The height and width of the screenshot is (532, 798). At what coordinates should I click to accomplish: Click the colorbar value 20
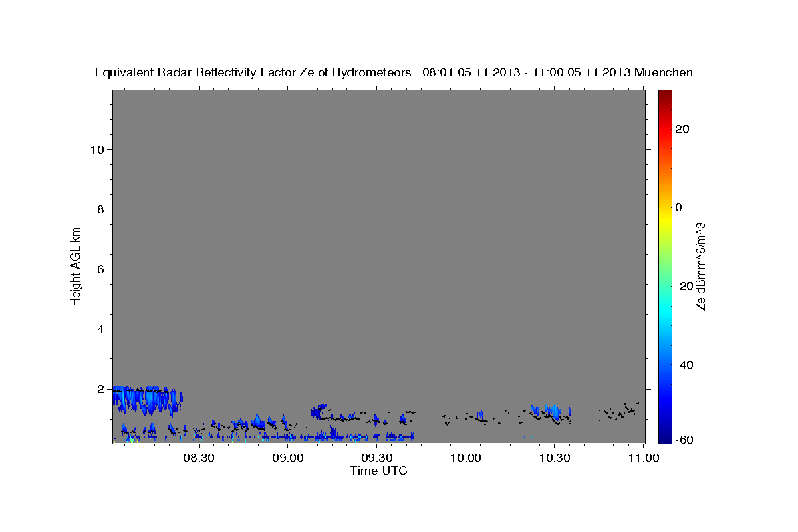tap(682, 129)
